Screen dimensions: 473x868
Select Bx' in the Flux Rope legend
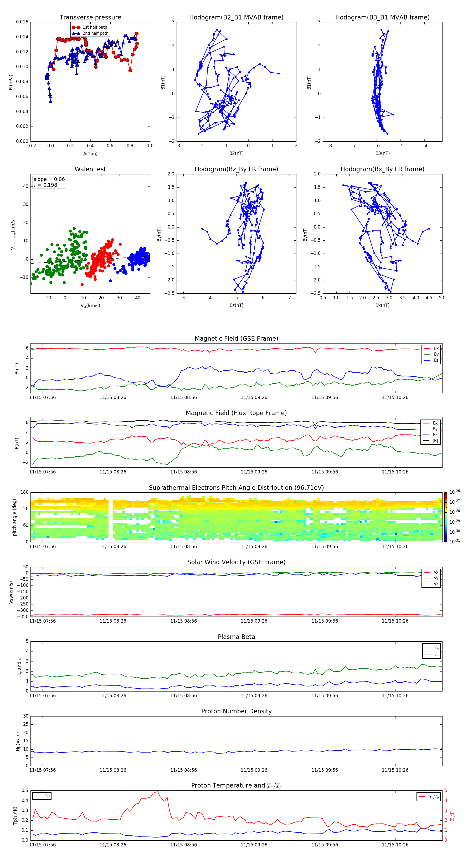click(x=431, y=423)
